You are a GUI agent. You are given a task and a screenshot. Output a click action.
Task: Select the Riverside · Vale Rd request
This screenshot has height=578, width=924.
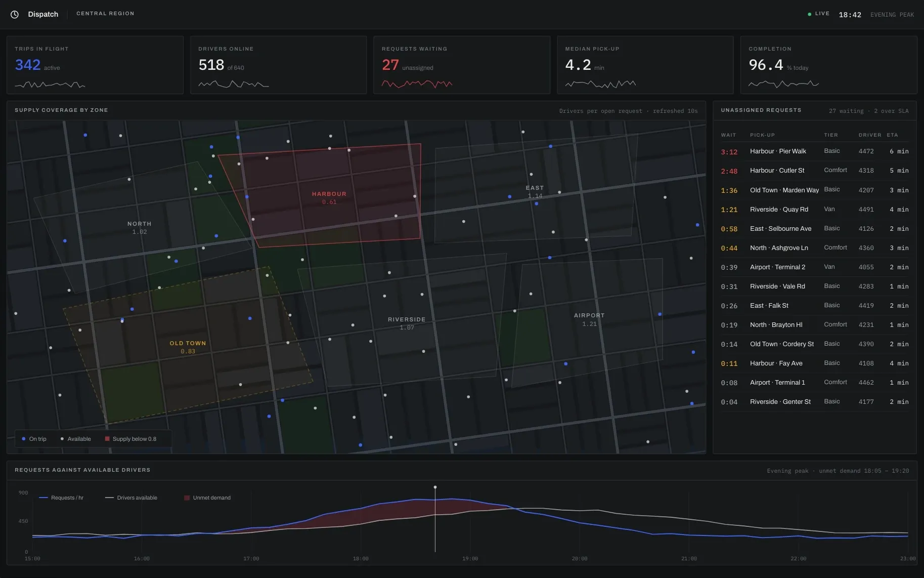tap(815, 286)
